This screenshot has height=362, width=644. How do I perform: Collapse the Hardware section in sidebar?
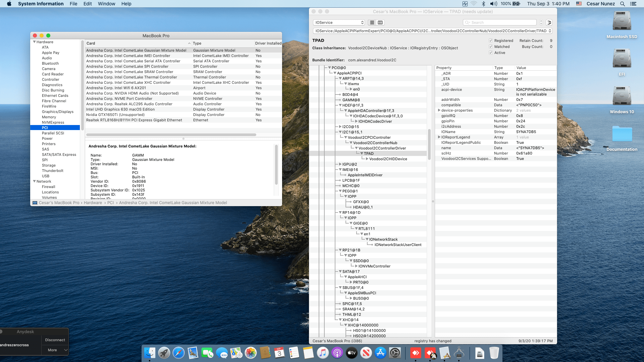[34, 42]
